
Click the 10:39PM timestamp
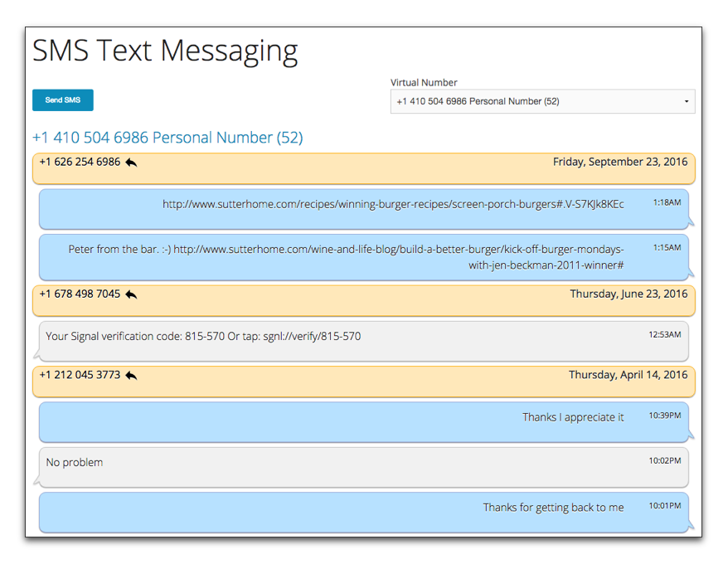[x=665, y=416]
